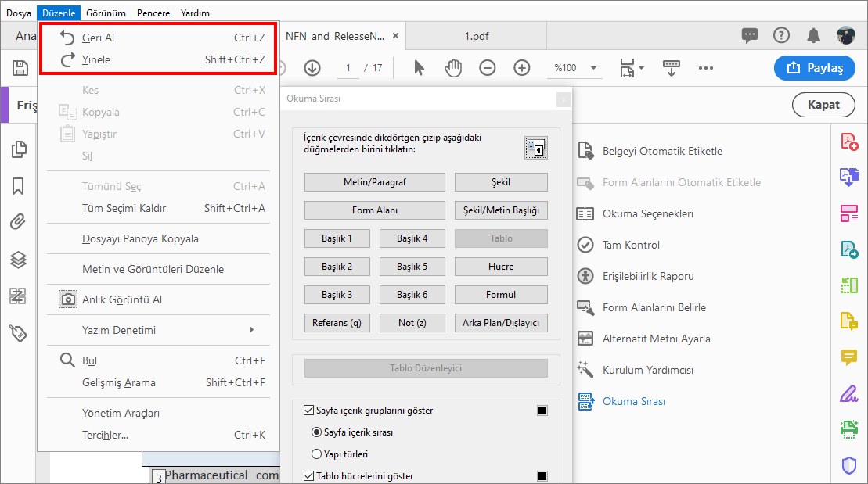Click the Paylaş button
Screen dimensions: 868x484
(x=814, y=68)
